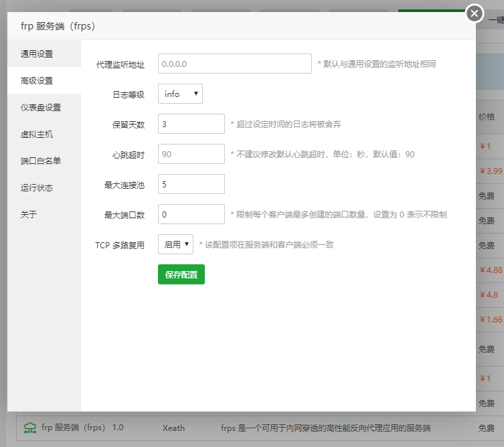Click the 保存配置 button
The height and width of the screenshot is (447, 504).
tap(181, 274)
